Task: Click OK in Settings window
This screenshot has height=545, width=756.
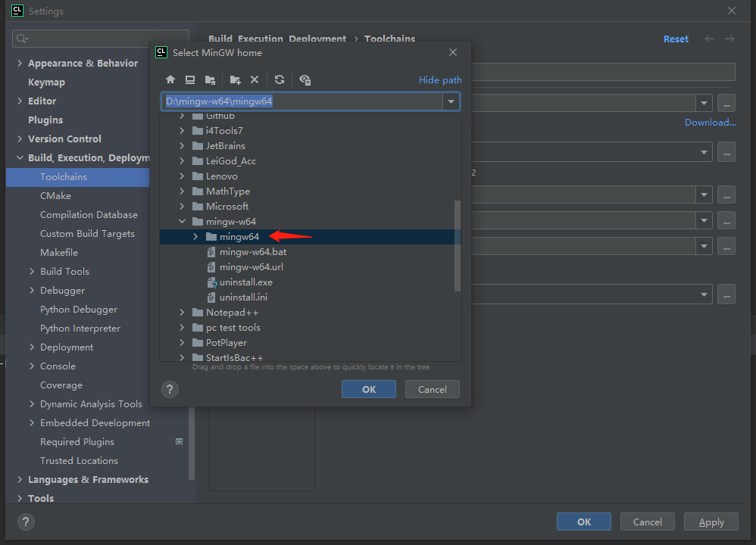Action: click(x=584, y=522)
